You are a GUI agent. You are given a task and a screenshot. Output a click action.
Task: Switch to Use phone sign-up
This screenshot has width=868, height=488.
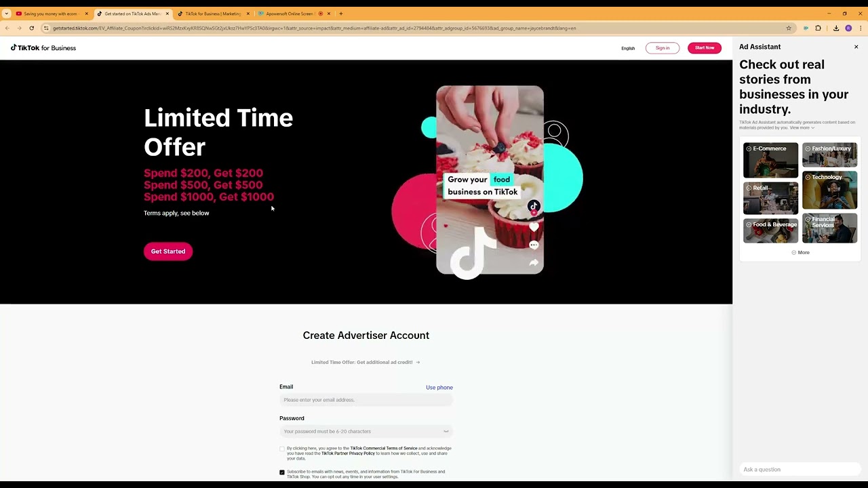439,388
